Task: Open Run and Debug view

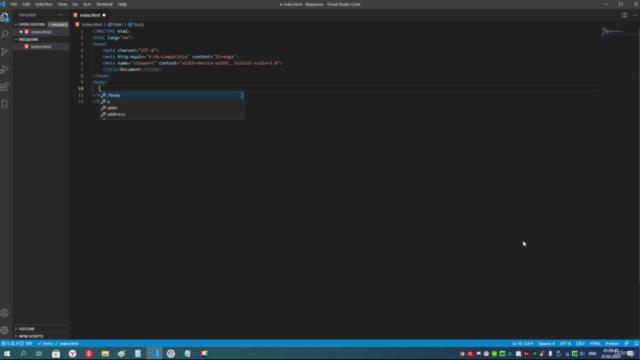Action: click(5, 69)
